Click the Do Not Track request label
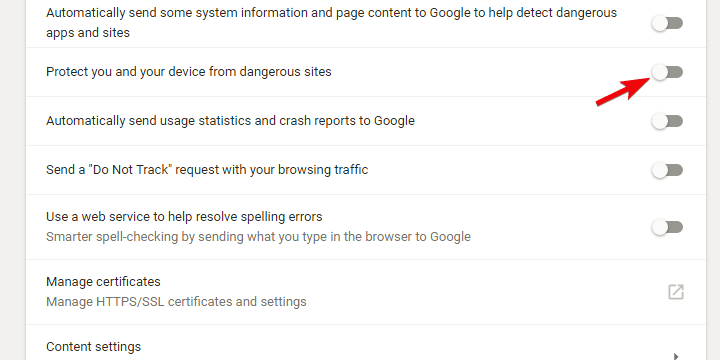720x360 pixels. [x=207, y=170]
